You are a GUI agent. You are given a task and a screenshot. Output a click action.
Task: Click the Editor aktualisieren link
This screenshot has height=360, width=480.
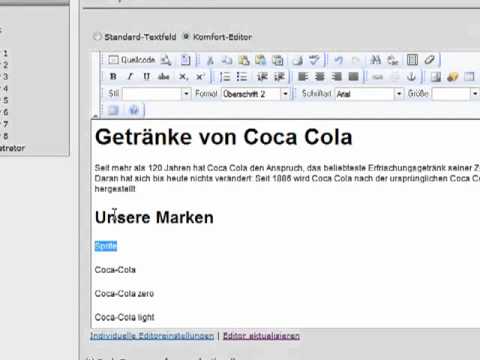click(261, 336)
